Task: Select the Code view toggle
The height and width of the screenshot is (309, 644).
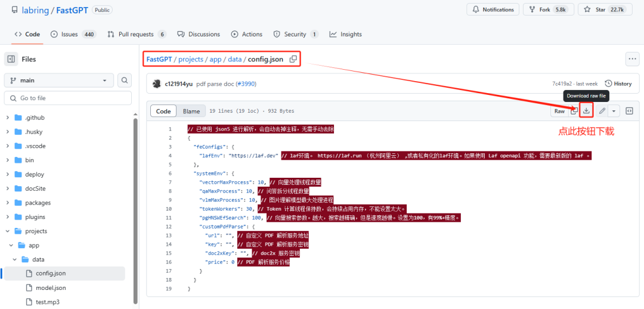Action: click(163, 111)
